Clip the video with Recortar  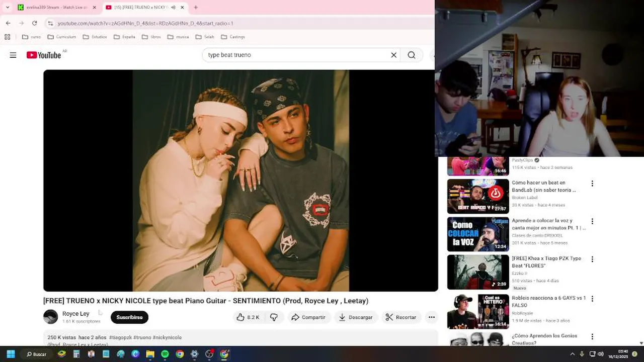pos(401,317)
